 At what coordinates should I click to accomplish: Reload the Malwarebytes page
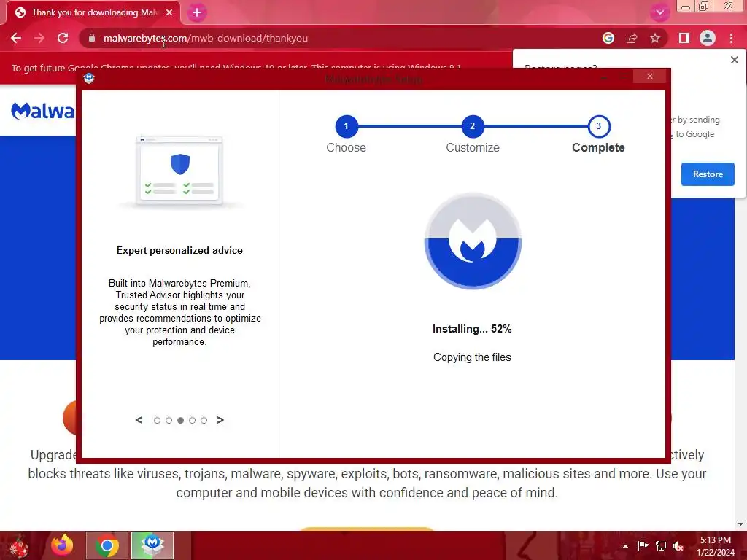(63, 38)
